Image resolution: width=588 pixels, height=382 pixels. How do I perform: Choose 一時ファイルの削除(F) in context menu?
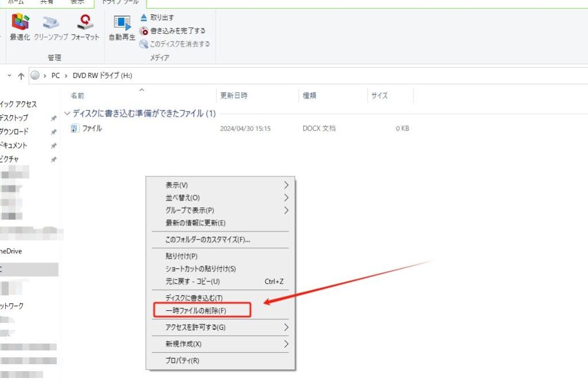[x=196, y=311]
